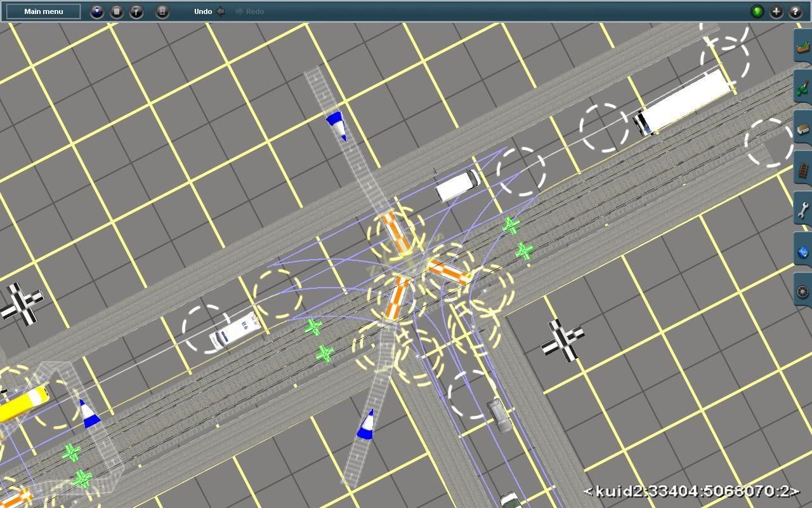Select the green cross below the left-of-crossing one

click(325, 354)
